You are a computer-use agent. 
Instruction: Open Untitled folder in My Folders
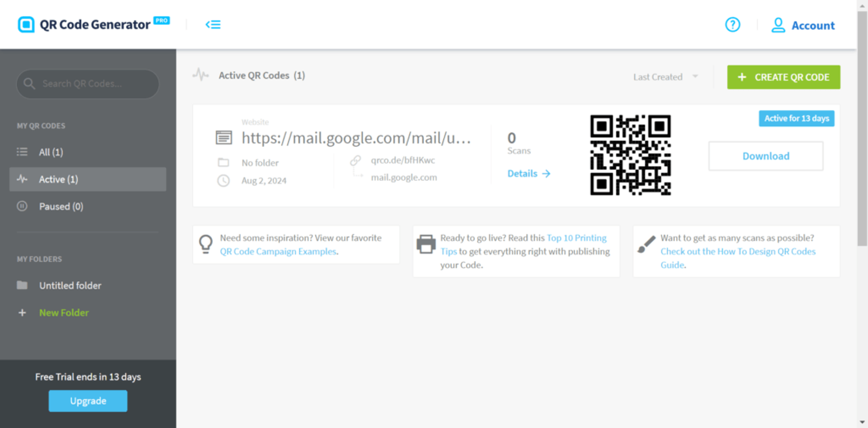point(88,286)
